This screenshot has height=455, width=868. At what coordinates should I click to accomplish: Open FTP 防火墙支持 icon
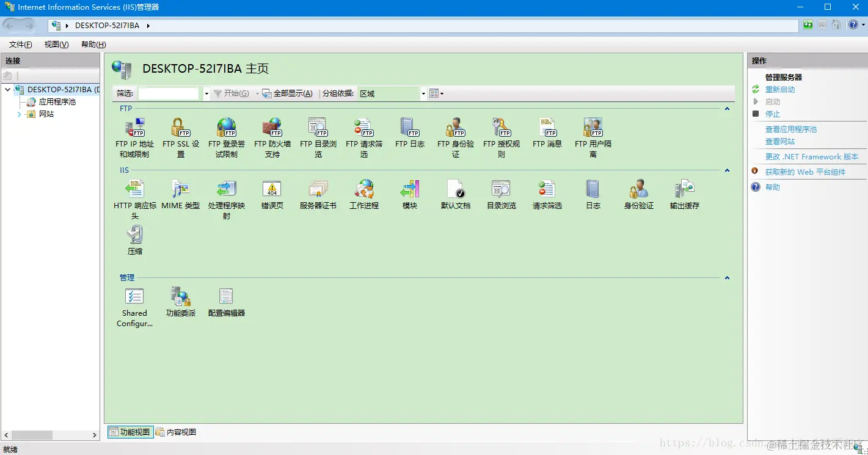272,138
